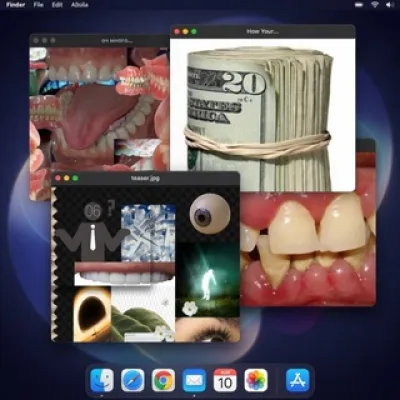The image size is (400, 400).
Task: Minimize the teaser.jpg window
Action: point(67,178)
